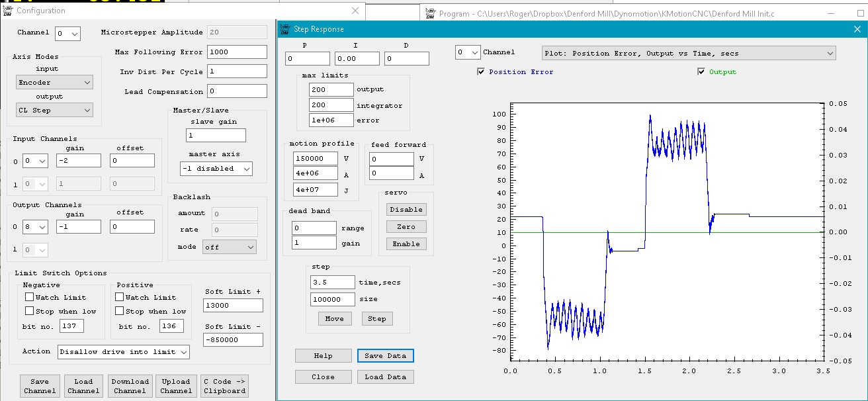Viewport: 868px width, 401px height.
Task: Close the Step Response window
Action: click(x=857, y=29)
